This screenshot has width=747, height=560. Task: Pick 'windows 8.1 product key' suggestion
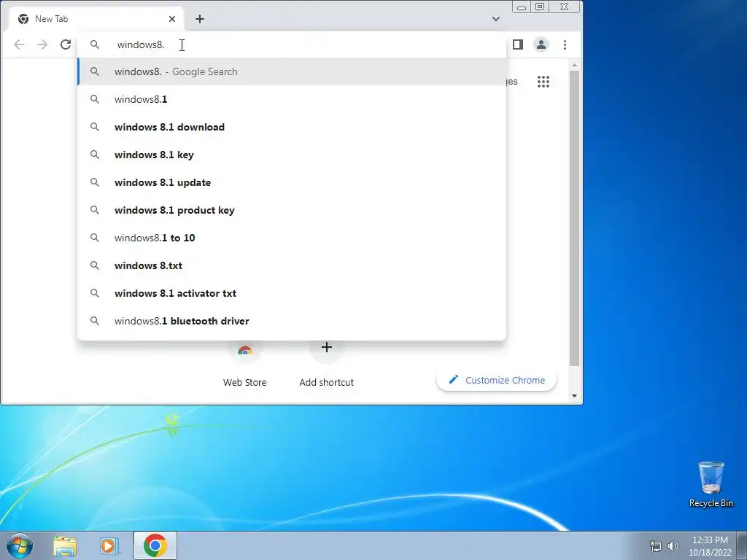[292, 210]
